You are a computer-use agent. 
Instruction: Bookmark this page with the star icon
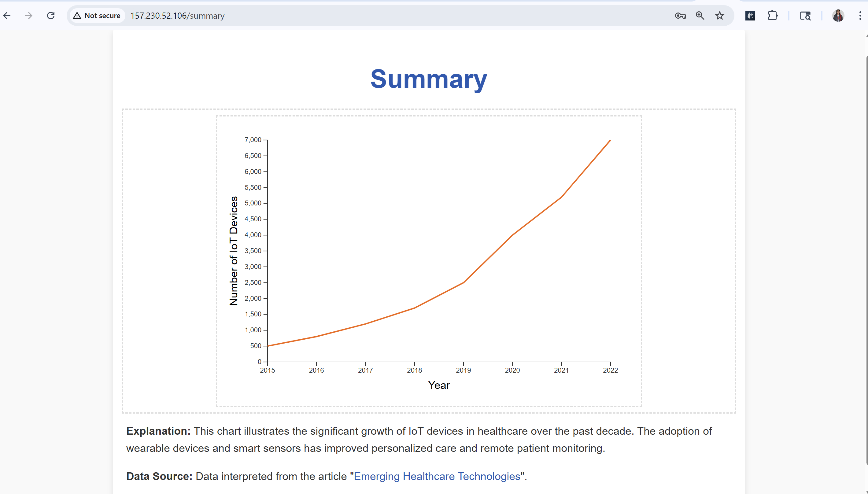719,16
